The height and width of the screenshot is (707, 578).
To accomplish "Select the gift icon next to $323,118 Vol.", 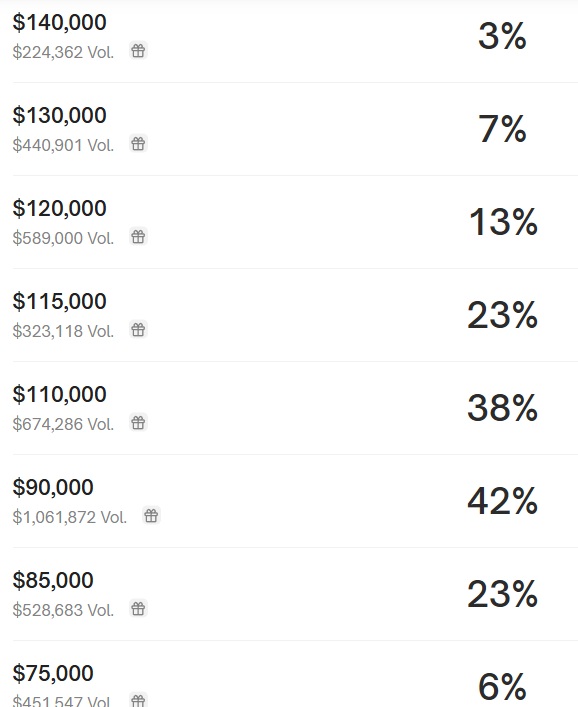I will [x=138, y=330].
